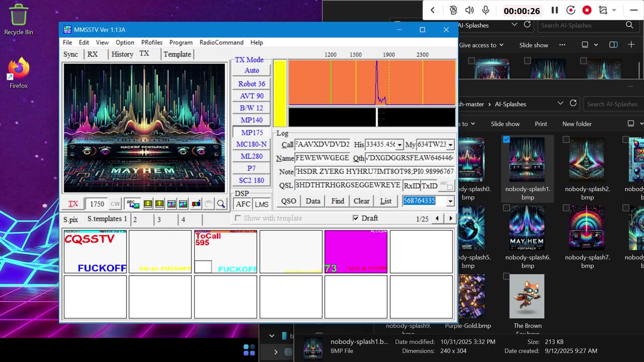Viewport: 644px width, 362px height.
Task: Click the Find log button
Action: [x=338, y=201]
